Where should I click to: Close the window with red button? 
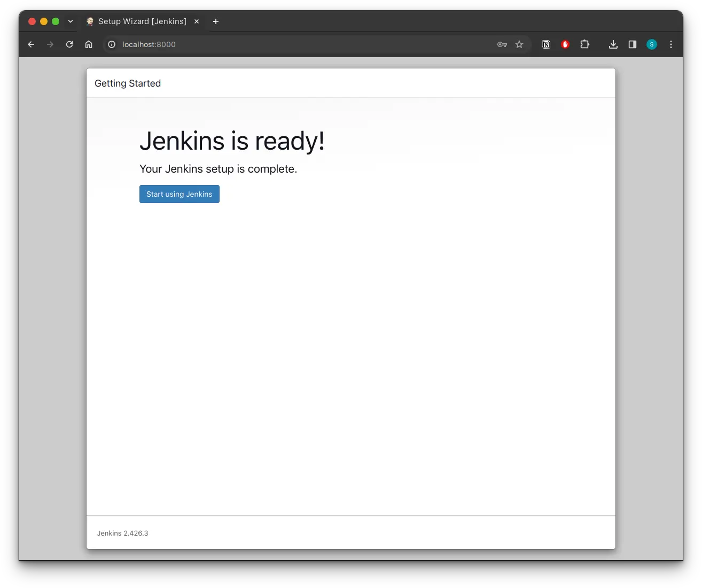pos(32,21)
